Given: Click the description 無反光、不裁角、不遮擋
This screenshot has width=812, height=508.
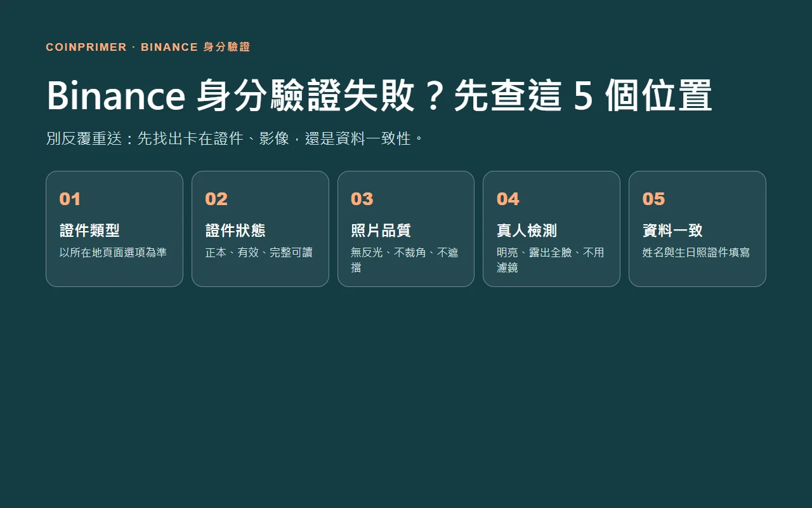Looking at the screenshot, I should pyautogui.click(x=405, y=260).
